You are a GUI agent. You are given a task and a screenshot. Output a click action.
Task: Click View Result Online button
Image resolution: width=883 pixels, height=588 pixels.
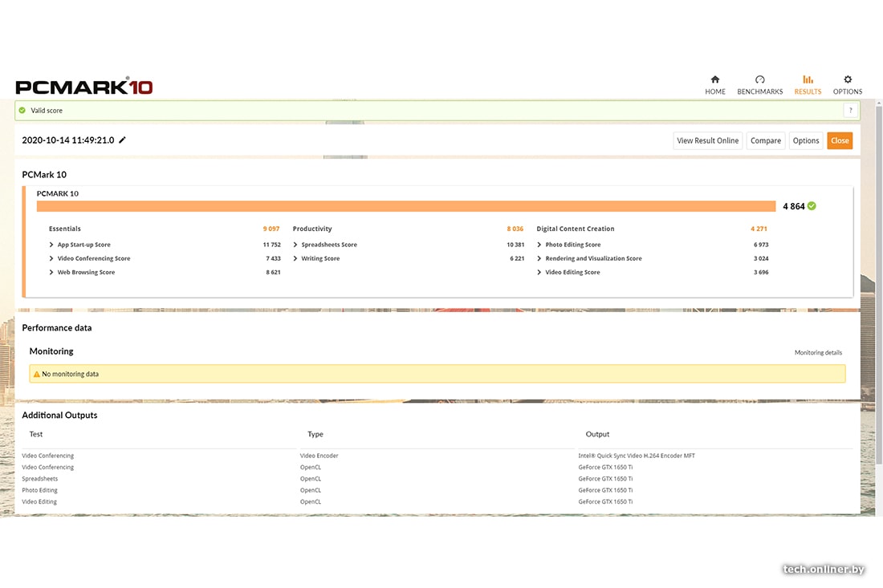(x=708, y=140)
